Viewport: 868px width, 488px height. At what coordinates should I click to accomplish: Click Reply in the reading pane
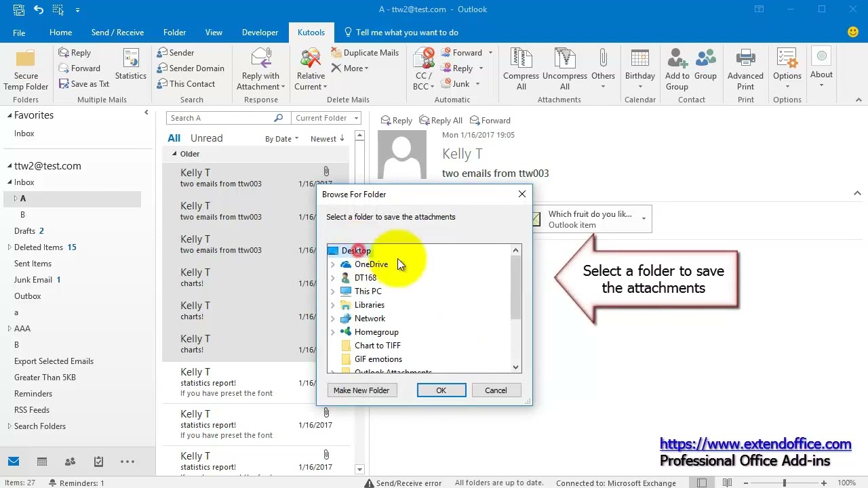(397, 121)
